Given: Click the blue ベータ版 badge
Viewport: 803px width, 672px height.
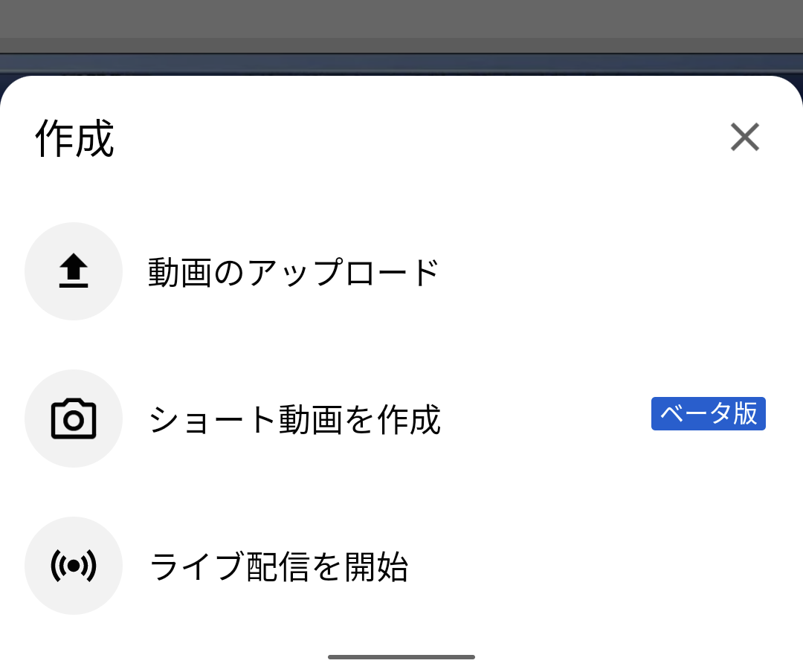Looking at the screenshot, I should [708, 414].
